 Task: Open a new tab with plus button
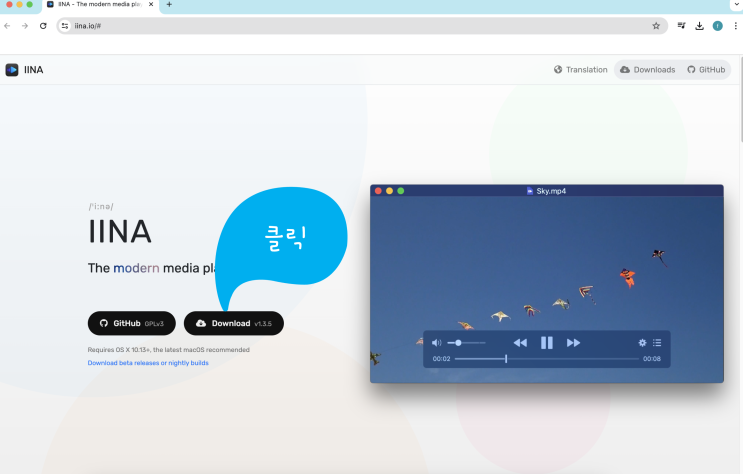pyautogui.click(x=169, y=4)
